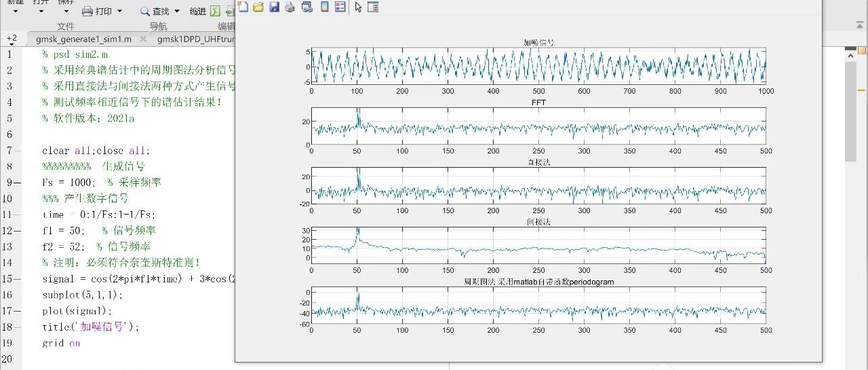Open the dropdown arrow under 打开
Screen dimensions: 868x370
[41, 12]
